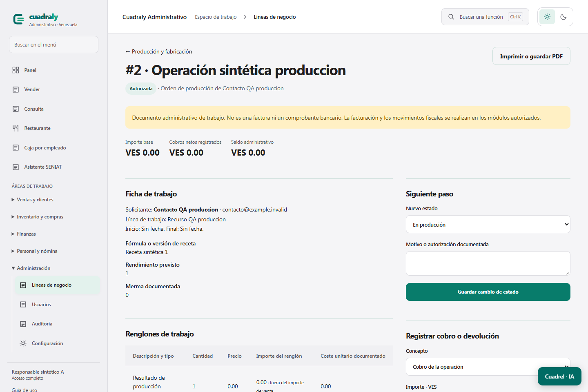This screenshot has width=588, height=392.
Task: Open Espacio de trabajo breadcrumb
Action: [x=216, y=17]
